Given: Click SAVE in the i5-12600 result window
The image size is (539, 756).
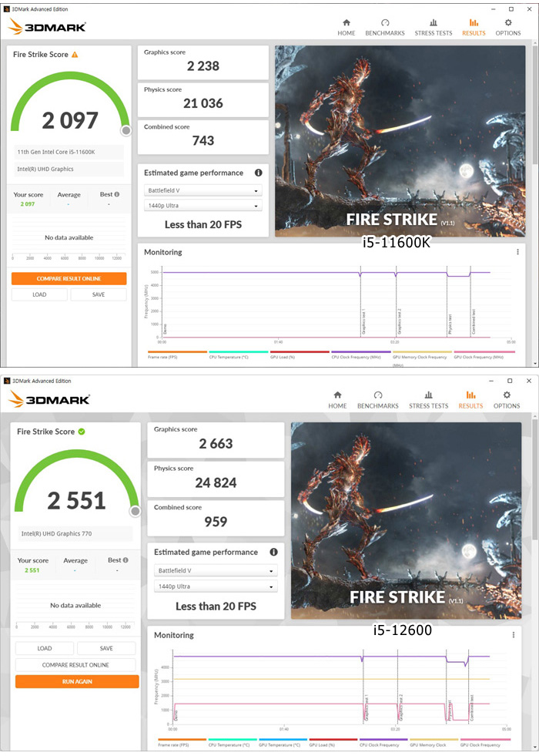Looking at the screenshot, I should click(106, 648).
